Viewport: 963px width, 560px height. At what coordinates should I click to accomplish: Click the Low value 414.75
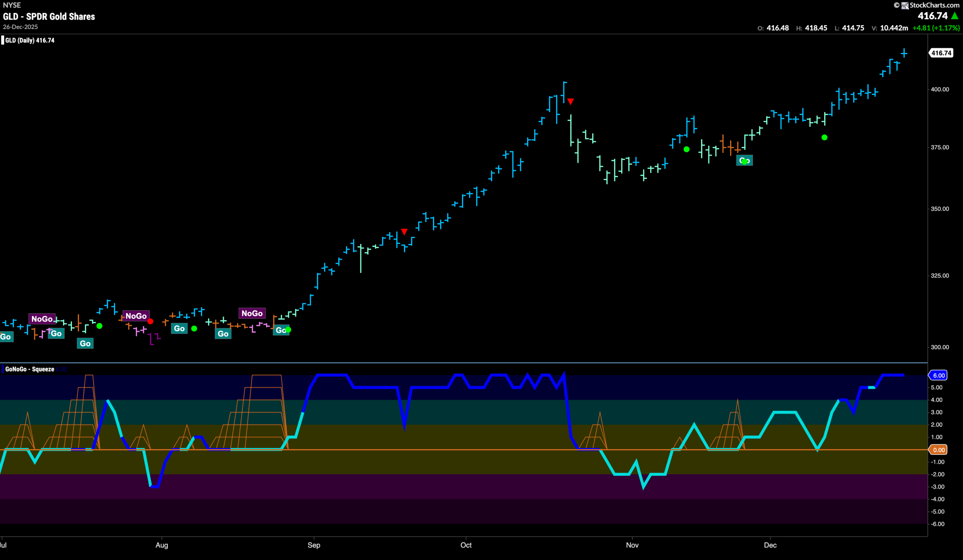tap(853, 28)
